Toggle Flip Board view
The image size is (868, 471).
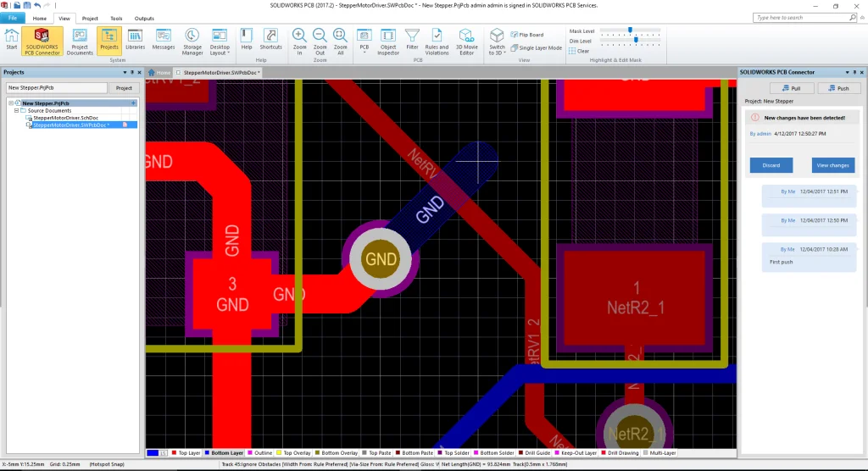[x=531, y=35]
